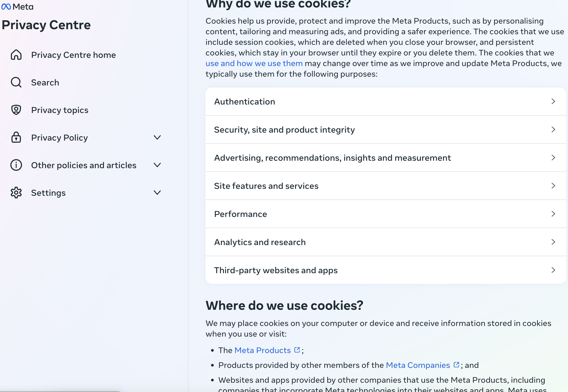The image size is (568, 392).
Task: Select the Privacy Centre home icon
Action: coord(16,55)
